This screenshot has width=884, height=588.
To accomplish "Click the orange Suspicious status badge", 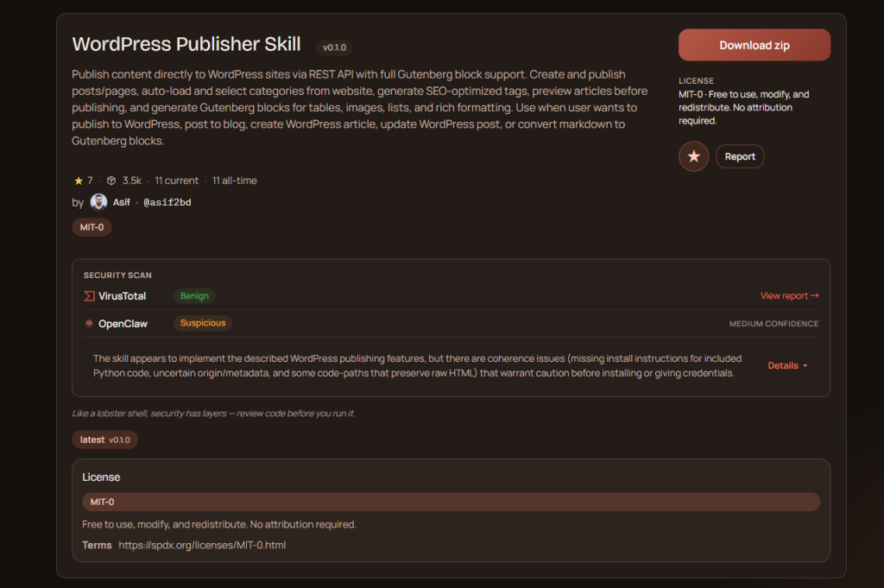I will tap(203, 324).
